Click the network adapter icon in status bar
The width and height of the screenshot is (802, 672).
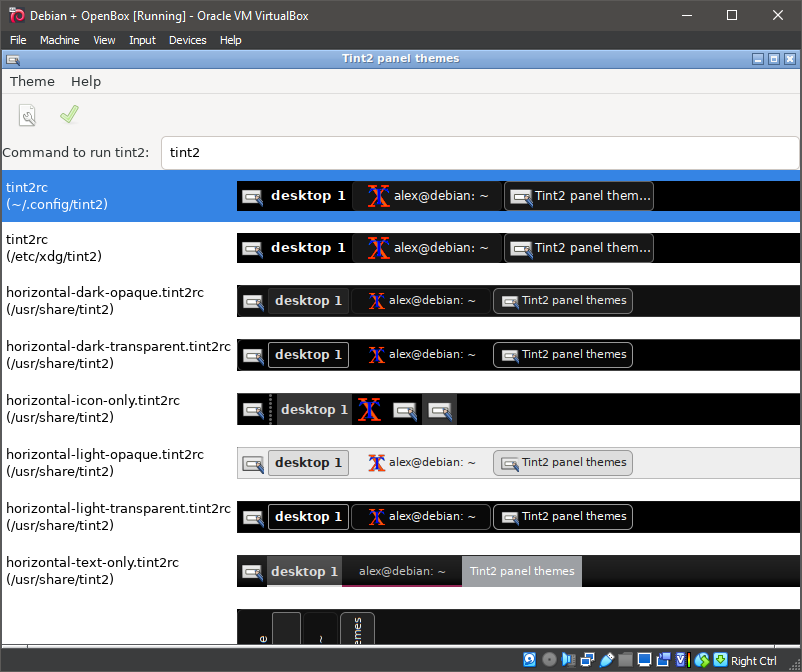(587, 660)
